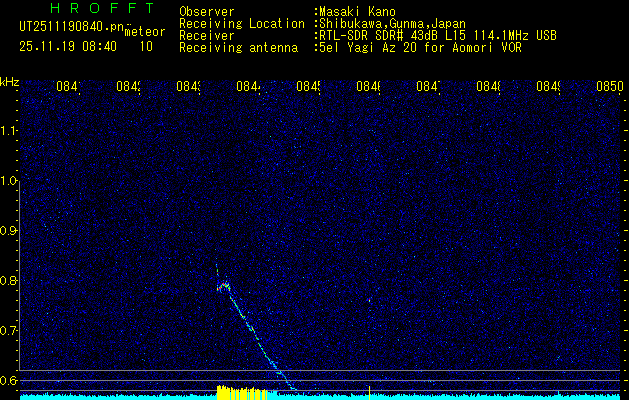Click the 0.8 kHz axis tick label
629x400 pixels.
coord(8,280)
